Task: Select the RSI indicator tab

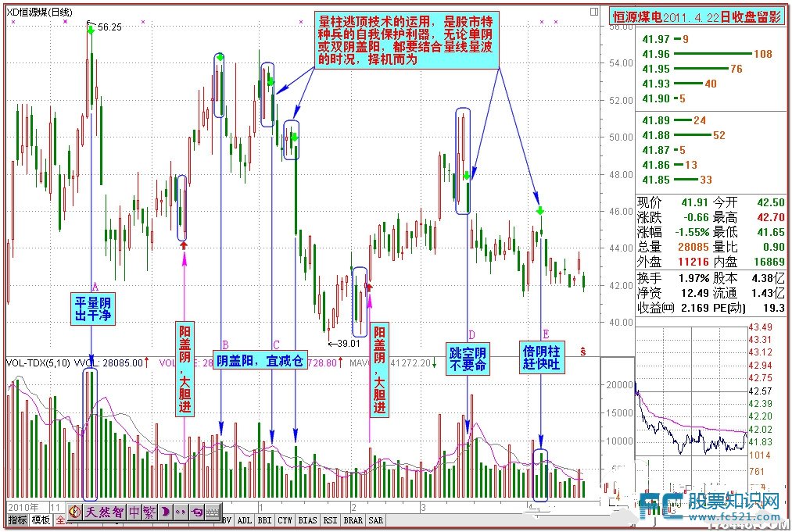Action: (x=330, y=520)
